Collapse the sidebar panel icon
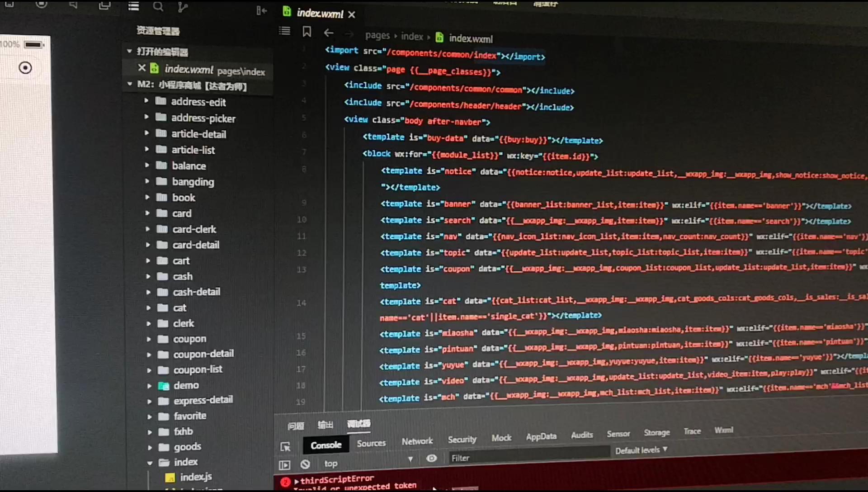 [261, 10]
